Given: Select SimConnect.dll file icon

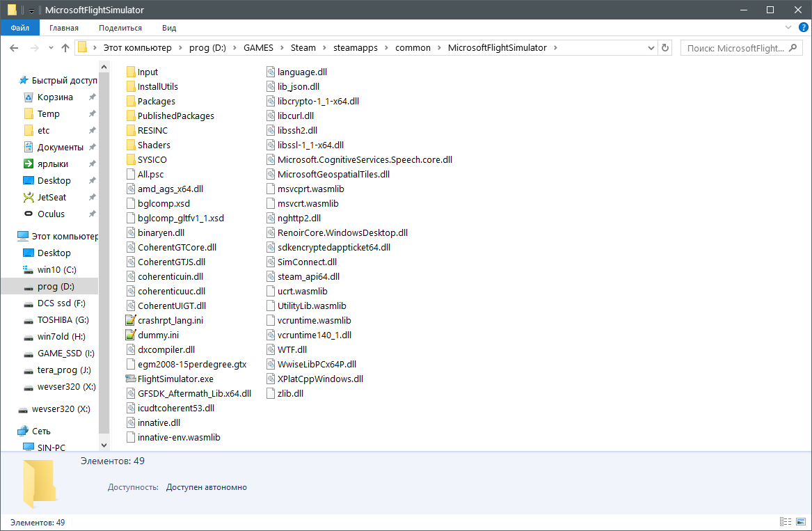Looking at the screenshot, I should click(x=271, y=262).
